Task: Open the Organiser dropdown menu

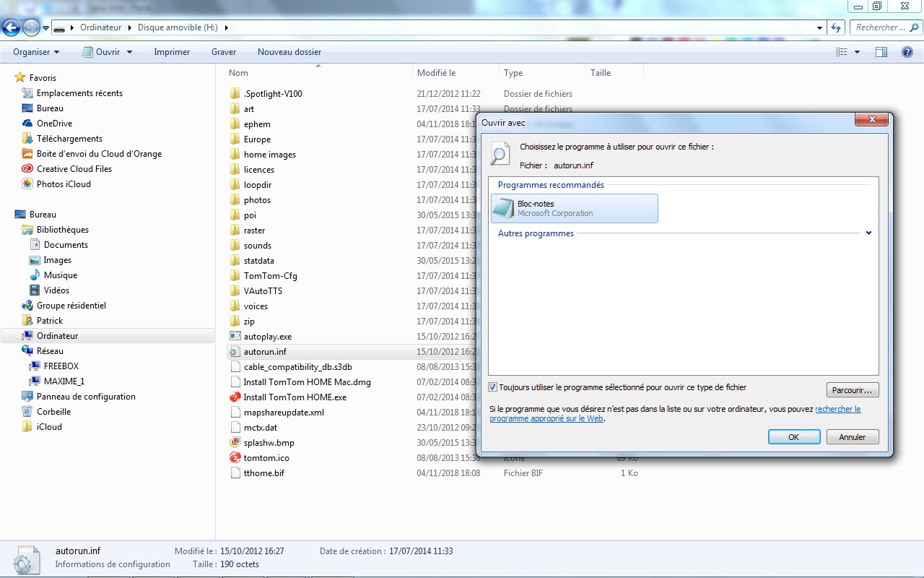Action: tap(36, 52)
